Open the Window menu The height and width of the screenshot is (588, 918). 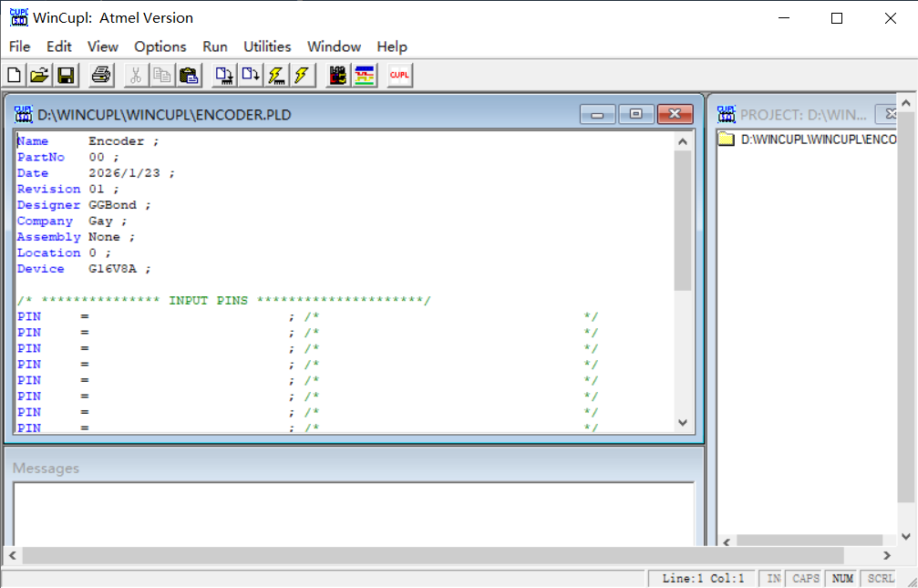coord(334,46)
